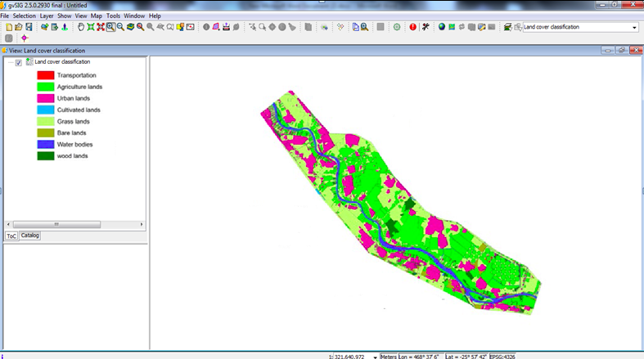Image resolution: width=644 pixels, height=359 pixels.
Task: Open the Layer menu
Action: [x=47, y=16]
